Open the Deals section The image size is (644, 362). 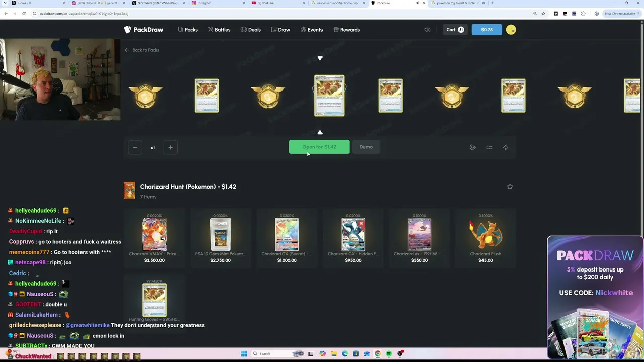tap(251, 30)
